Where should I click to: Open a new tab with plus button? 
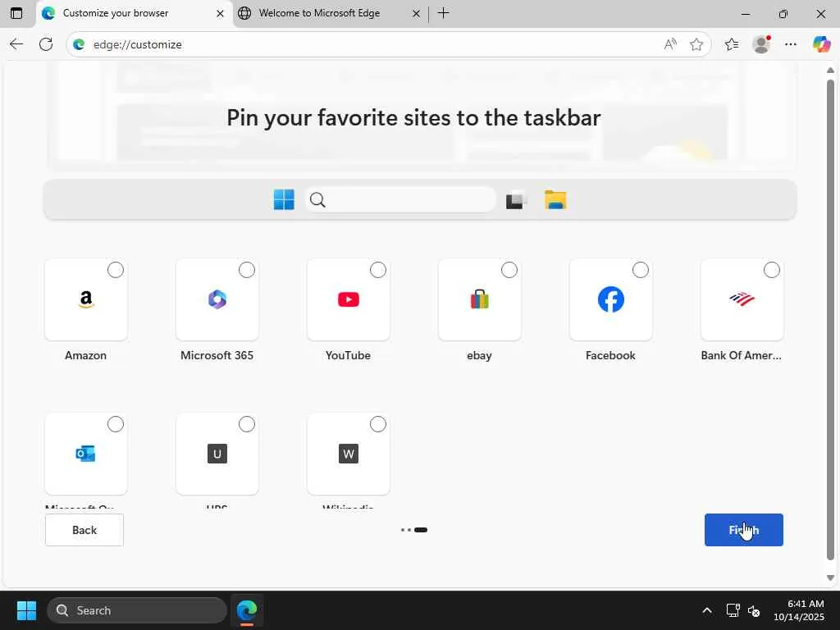443,13
